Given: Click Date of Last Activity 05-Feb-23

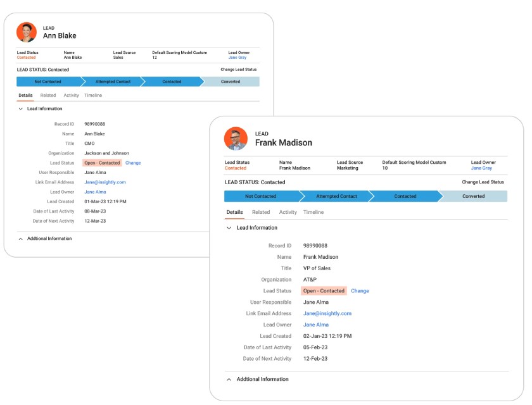Looking at the screenshot, I should (315, 347).
